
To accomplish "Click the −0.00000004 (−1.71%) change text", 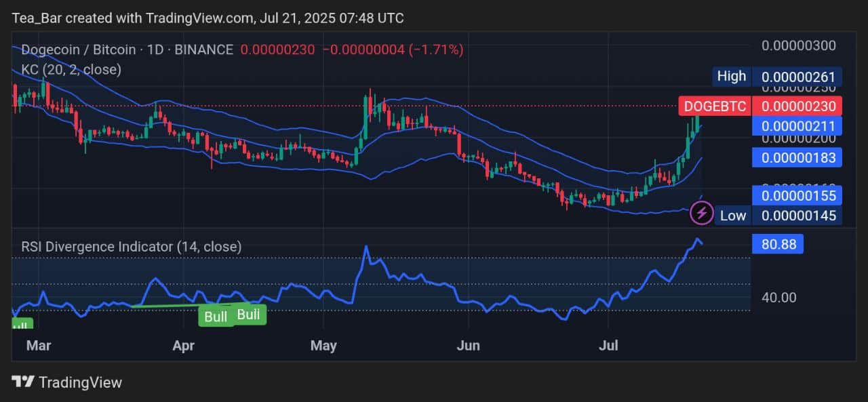I will click(393, 49).
